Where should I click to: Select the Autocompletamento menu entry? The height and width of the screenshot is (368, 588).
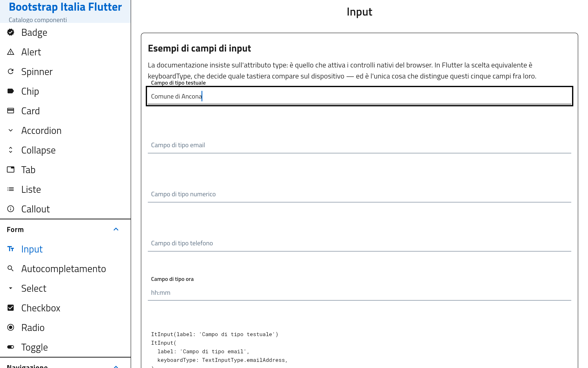pyautogui.click(x=65, y=269)
